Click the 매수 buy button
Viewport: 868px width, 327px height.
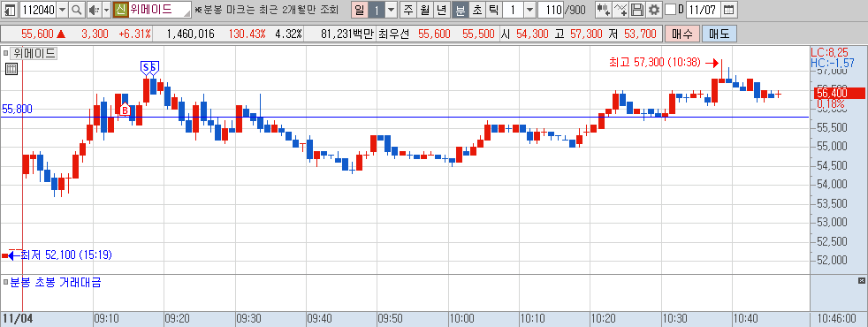pyautogui.click(x=682, y=34)
